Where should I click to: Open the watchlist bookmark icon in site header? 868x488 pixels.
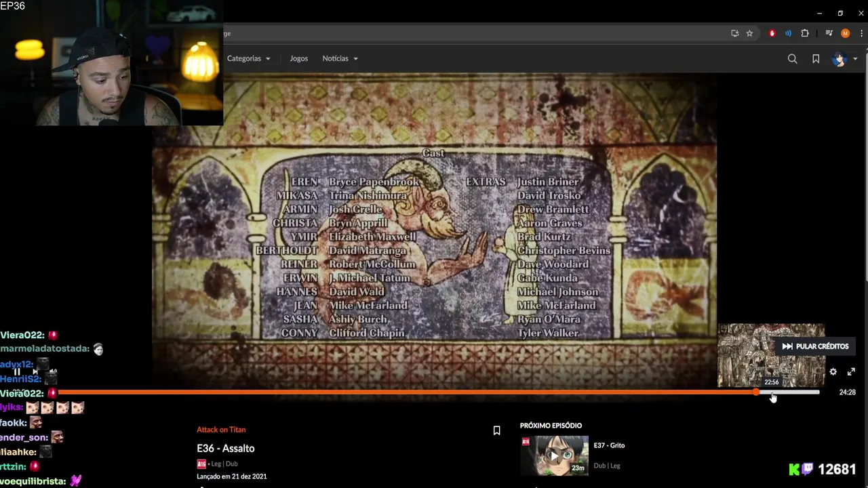point(816,59)
